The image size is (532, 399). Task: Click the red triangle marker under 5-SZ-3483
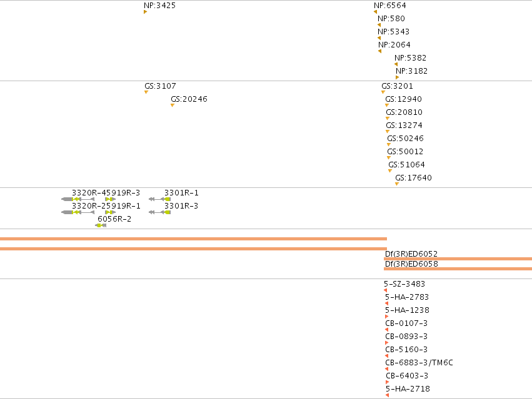[x=386, y=290]
